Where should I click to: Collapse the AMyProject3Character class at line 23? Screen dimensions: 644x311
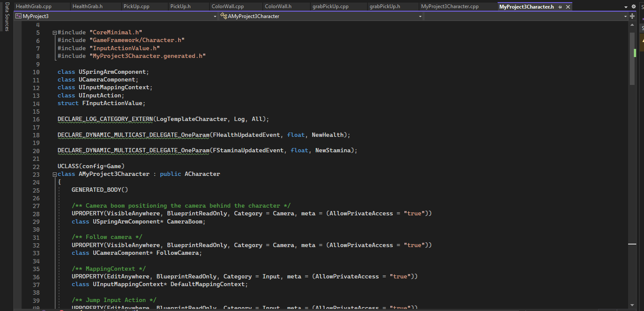(55, 174)
